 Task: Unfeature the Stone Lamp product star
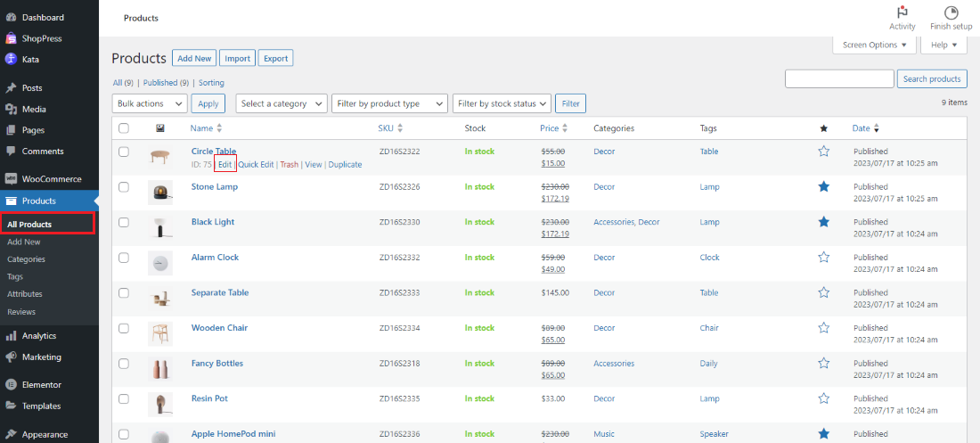tap(824, 186)
